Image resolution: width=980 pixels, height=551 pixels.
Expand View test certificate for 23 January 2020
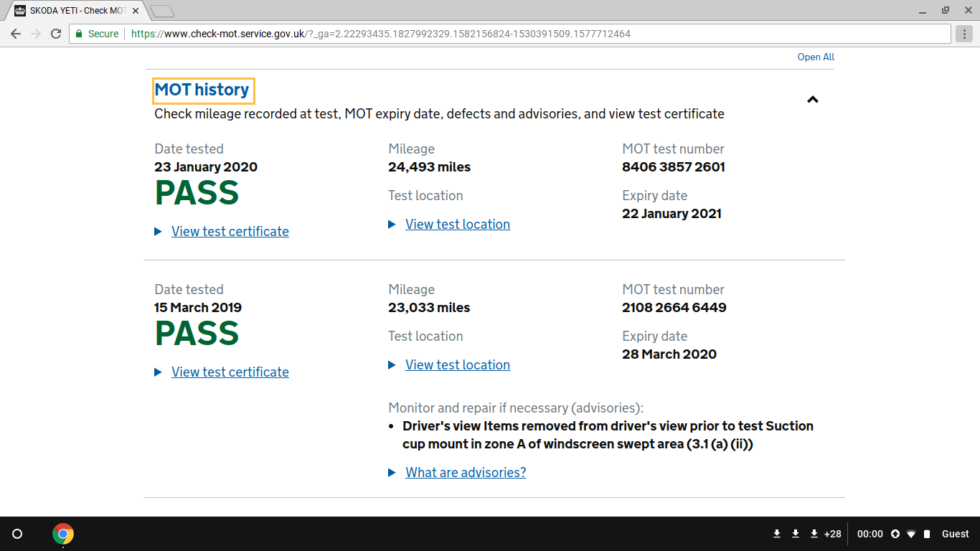tap(230, 232)
